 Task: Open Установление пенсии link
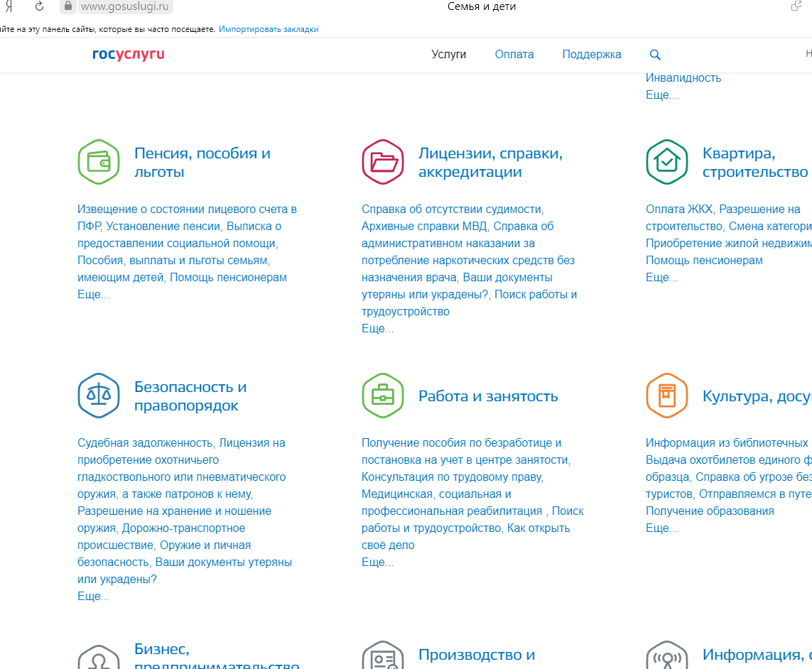coord(163,227)
